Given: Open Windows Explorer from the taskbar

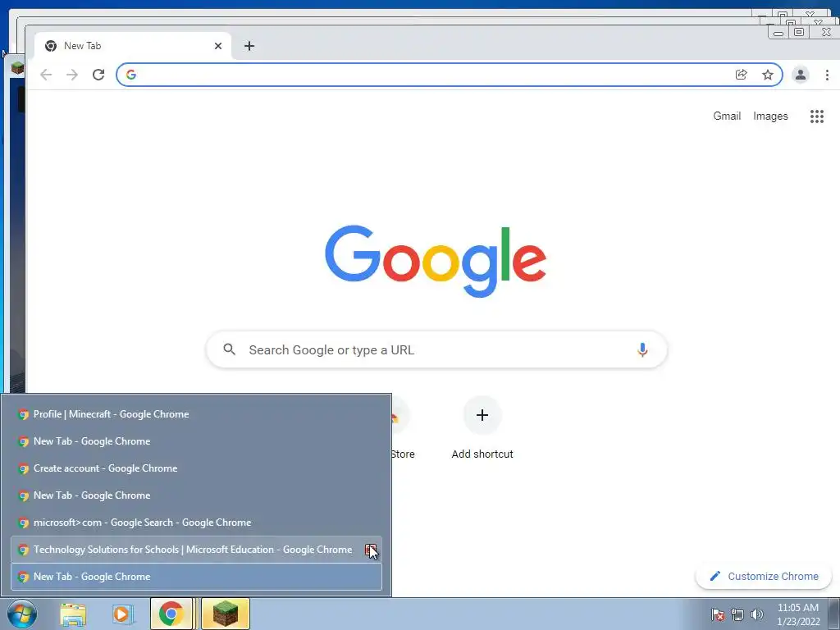Looking at the screenshot, I should 73,614.
